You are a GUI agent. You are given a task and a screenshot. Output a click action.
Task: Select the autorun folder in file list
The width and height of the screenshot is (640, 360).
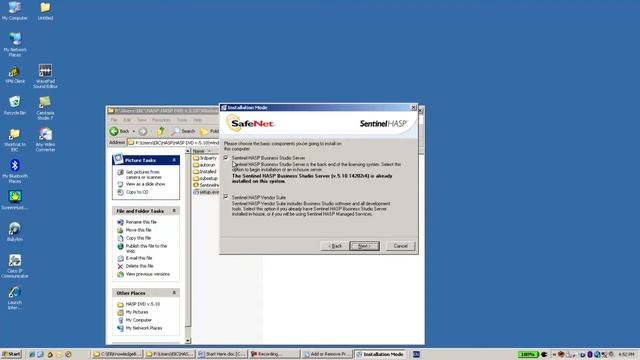point(204,165)
